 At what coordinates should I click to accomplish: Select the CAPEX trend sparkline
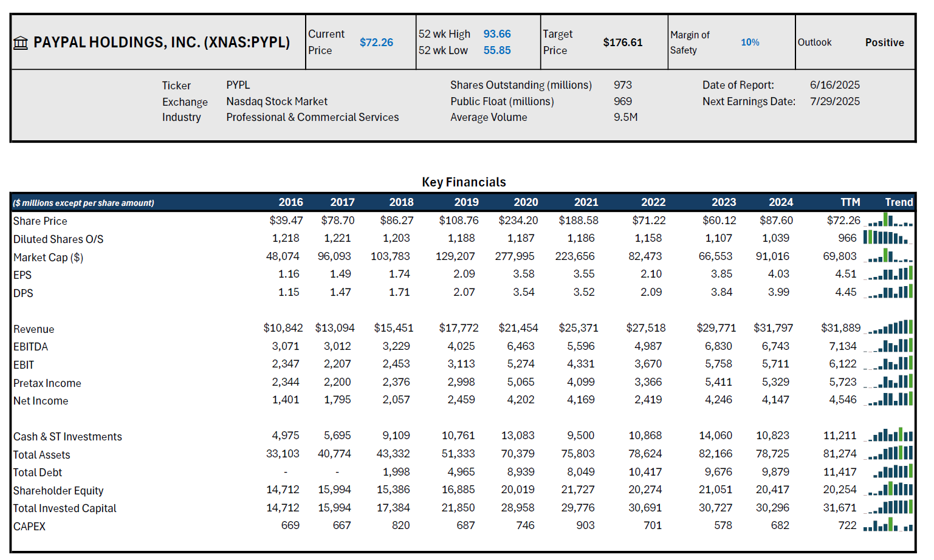[x=888, y=525]
